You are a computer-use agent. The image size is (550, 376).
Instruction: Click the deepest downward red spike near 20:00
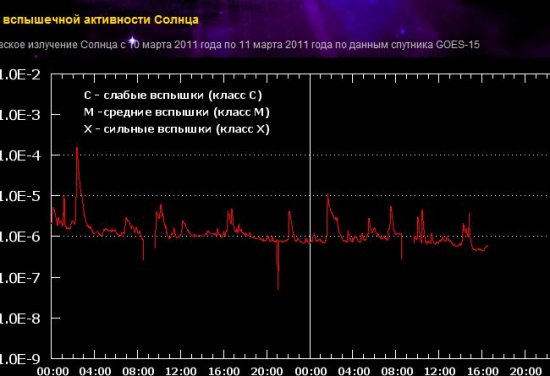(x=278, y=288)
